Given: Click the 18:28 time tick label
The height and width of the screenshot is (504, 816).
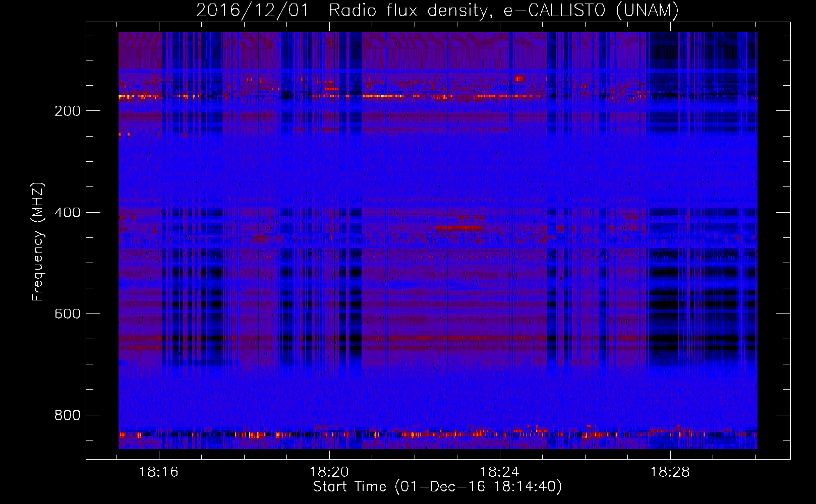Looking at the screenshot, I should pyautogui.click(x=670, y=472).
